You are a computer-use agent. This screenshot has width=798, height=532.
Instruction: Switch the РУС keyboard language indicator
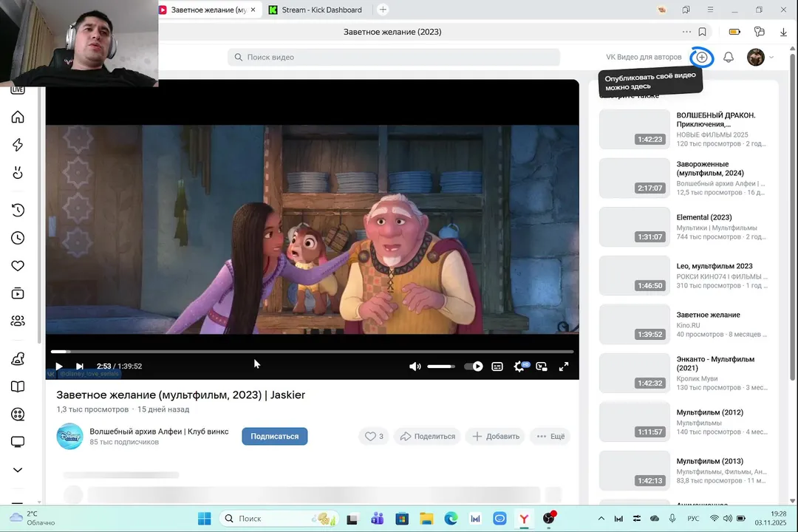tap(693, 518)
